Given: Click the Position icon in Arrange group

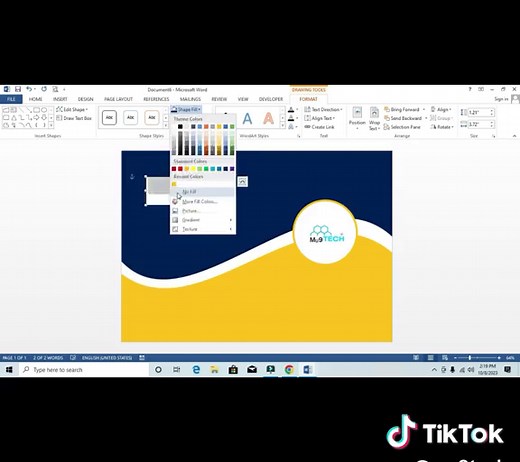Looking at the screenshot, I should 357,113.
